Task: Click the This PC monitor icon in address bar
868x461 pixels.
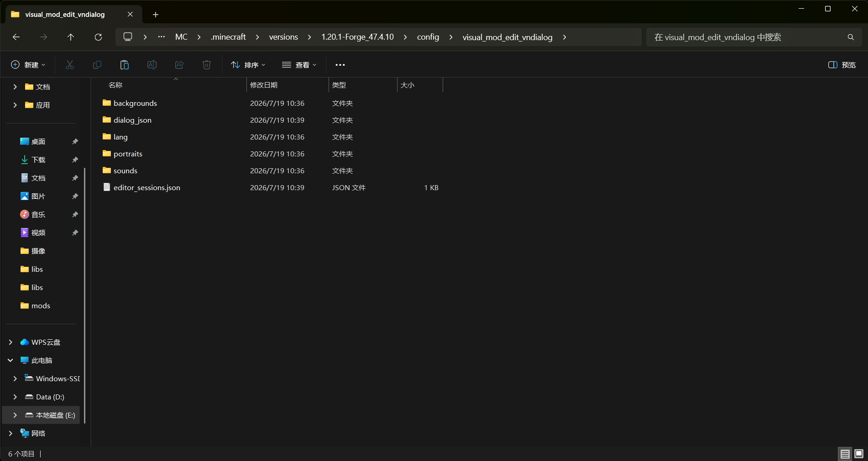Action: coord(128,37)
